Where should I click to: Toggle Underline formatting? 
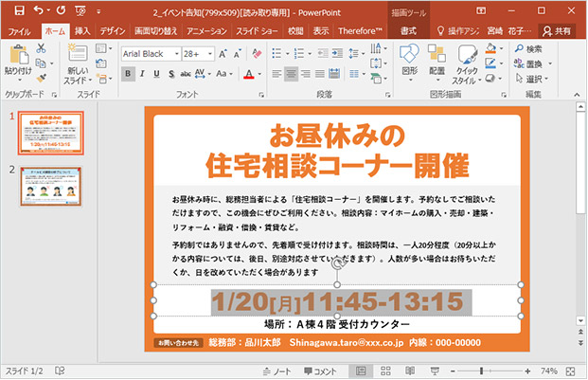[158, 73]
